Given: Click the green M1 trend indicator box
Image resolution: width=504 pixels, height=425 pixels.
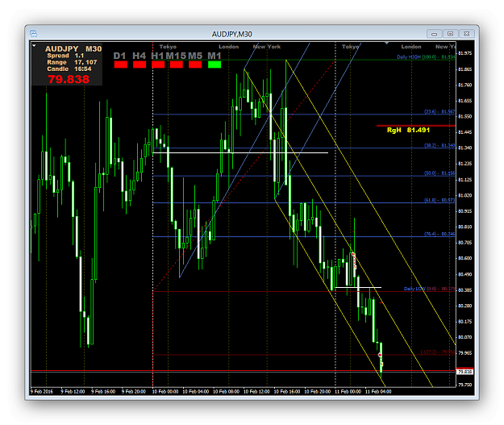Looking at the screenshot, I should (x=215, y=65).
